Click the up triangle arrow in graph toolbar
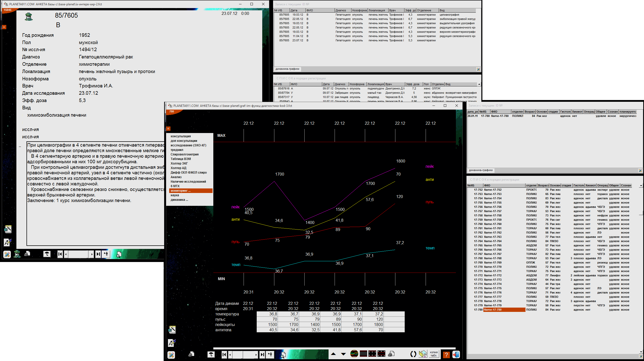 333,354
